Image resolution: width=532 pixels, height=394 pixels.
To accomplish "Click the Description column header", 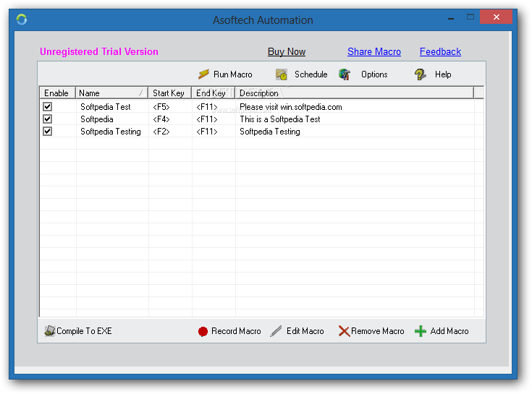I will coord(355,93).
